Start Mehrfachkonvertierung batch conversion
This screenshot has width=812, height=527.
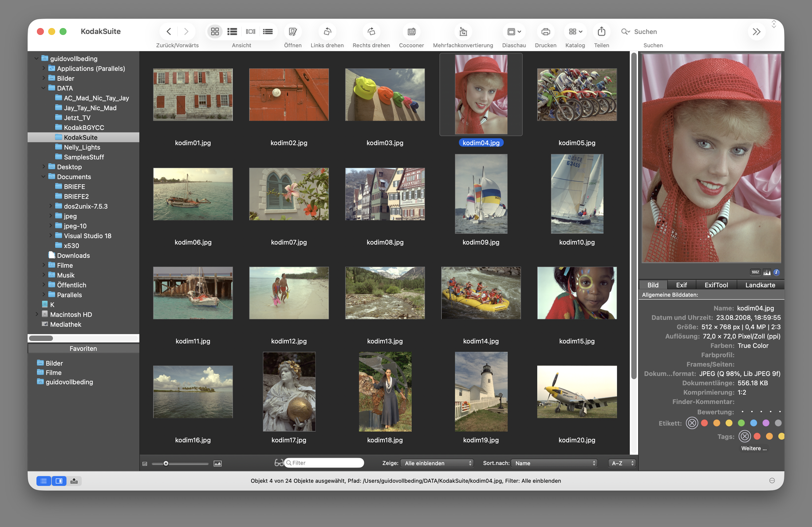(463, 31)
